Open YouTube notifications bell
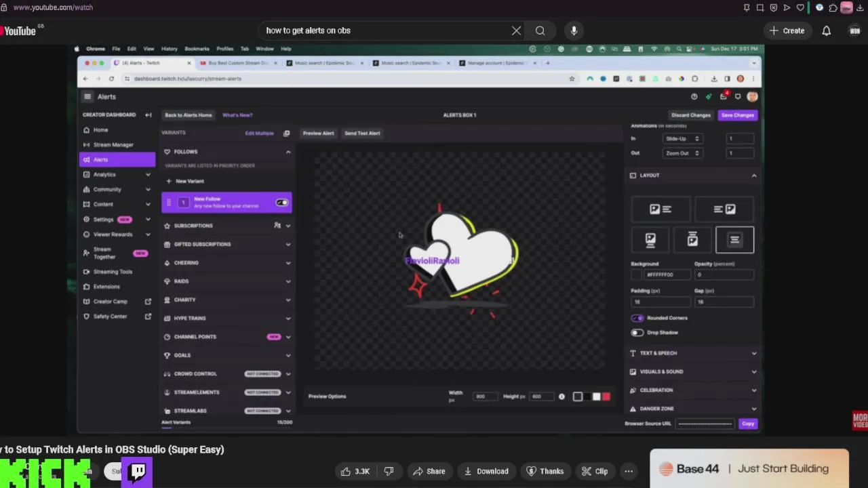 [826, 30]
